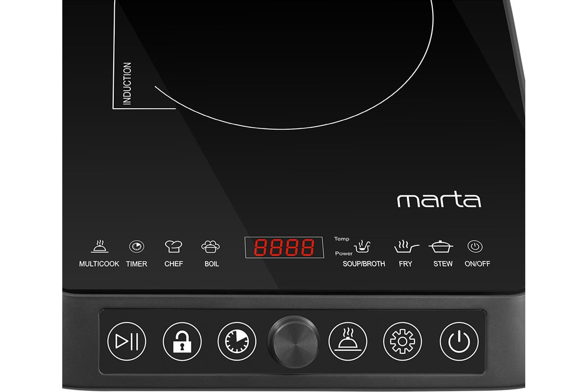This screenshot has height=392, width=588.
Task: Select the Multicook cloche indicator icon
Action: coord(99,246)
